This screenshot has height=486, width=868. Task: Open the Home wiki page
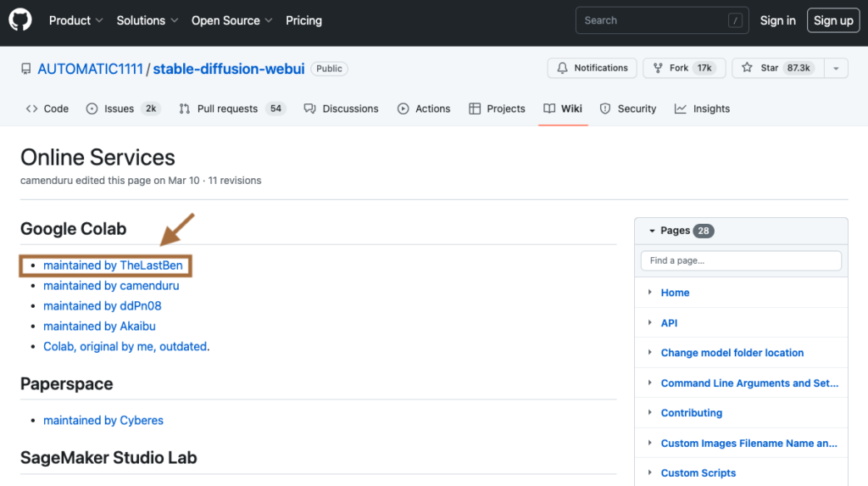[675, 293]
